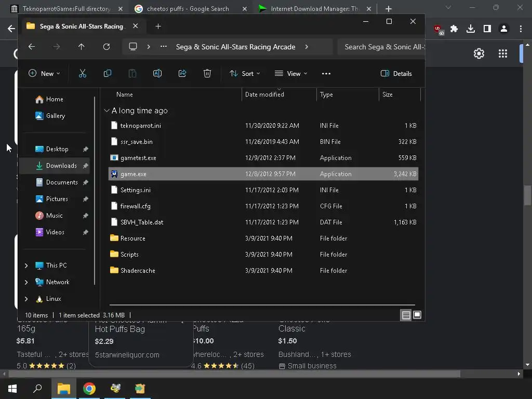Expand This PC in navigation pane
Viewport: 532px width, 399px height.
26,265
